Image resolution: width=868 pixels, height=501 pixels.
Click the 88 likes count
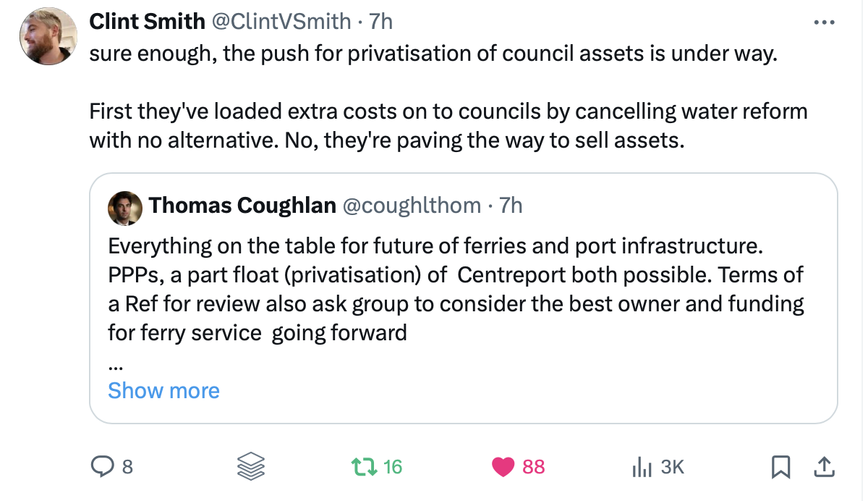533,467
